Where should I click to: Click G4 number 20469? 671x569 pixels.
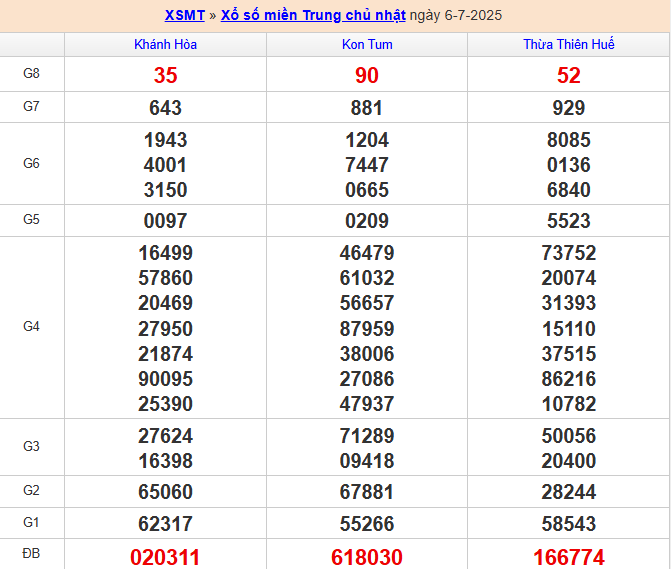pos(166,303)
